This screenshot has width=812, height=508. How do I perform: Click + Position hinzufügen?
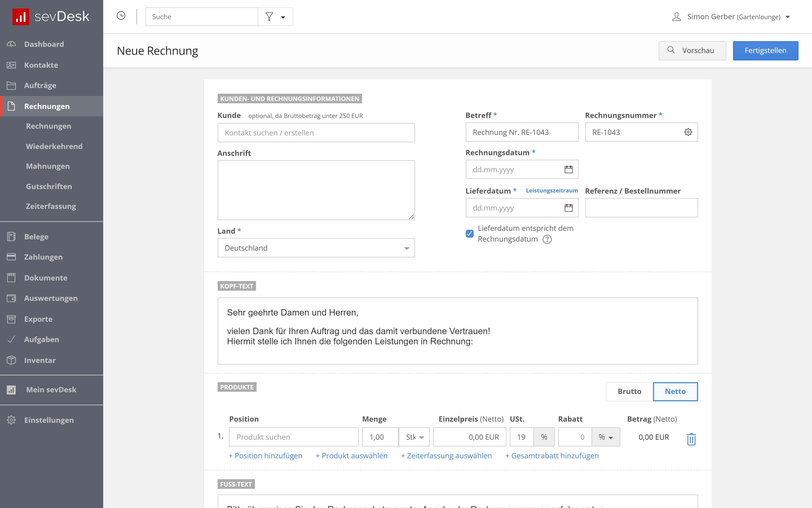265,456
